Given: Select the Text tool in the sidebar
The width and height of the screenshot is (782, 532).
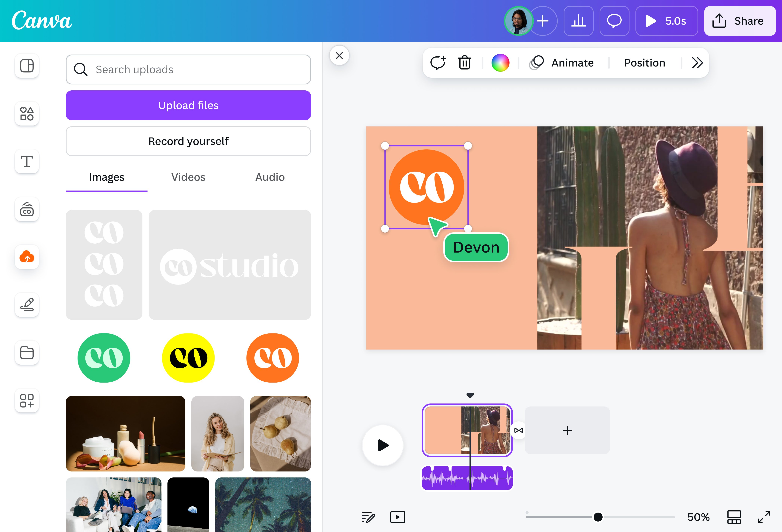Looking at the screenshot, I should [x=27, y=161].
